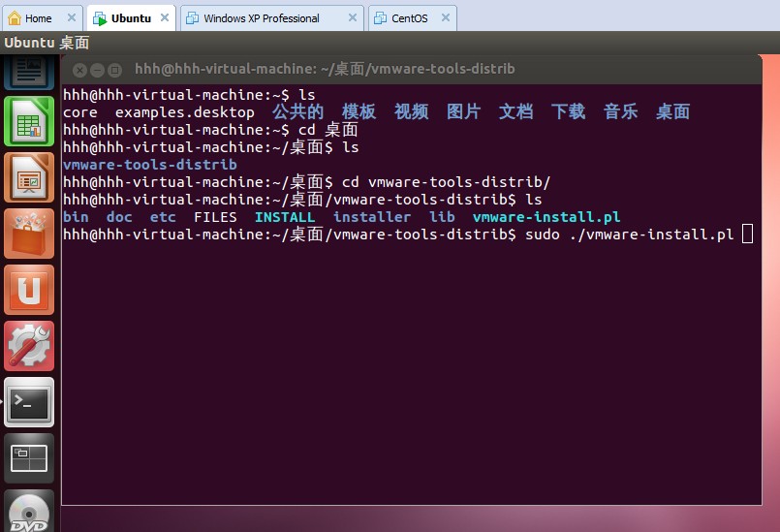Open System Settings gear and wrench icon
Screen dimensions: 780x532
[x=29, y=346]
